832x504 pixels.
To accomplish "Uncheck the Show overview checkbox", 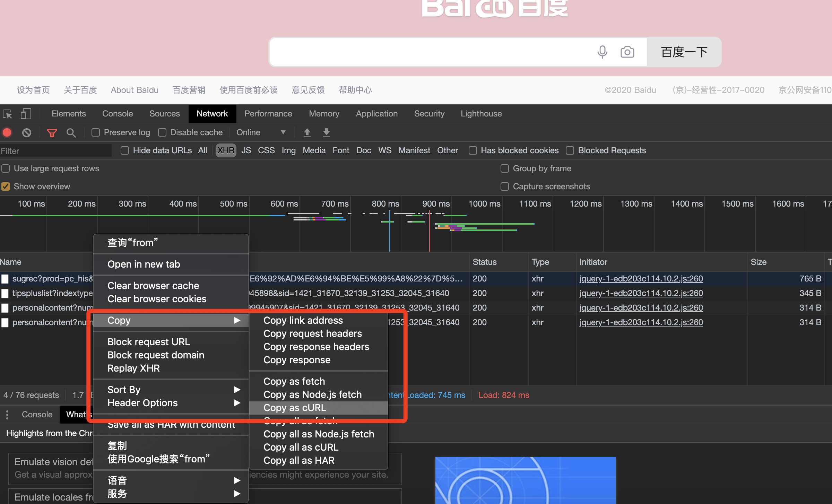I will point(6,186).
